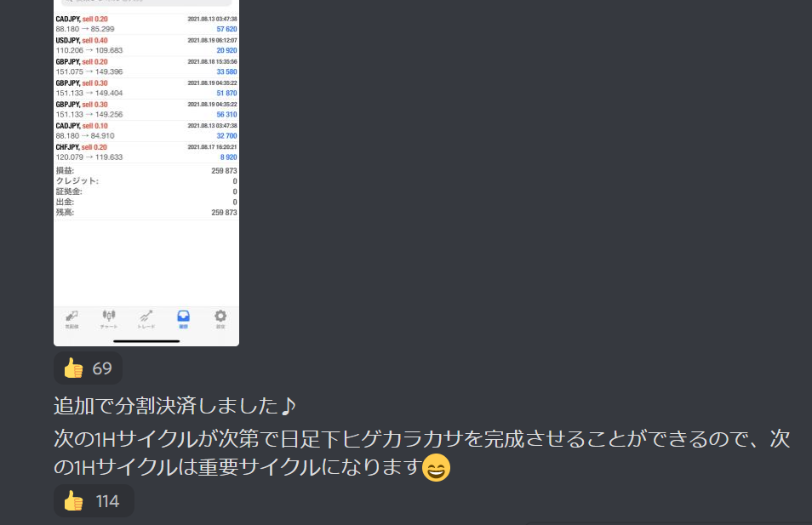Screen dimensions: 812x525
Task: Toggle the 114 thumbs-up reaction pill
Action: click(94, 500)
